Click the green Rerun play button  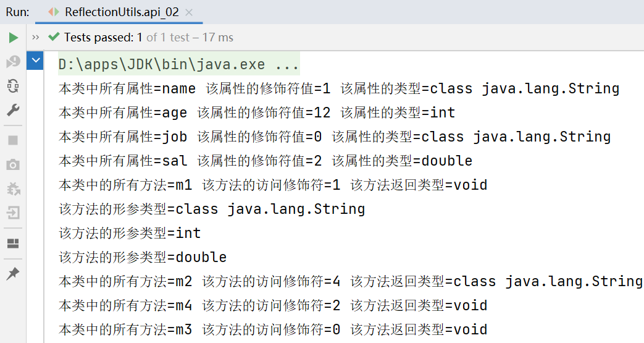(13, 38)
